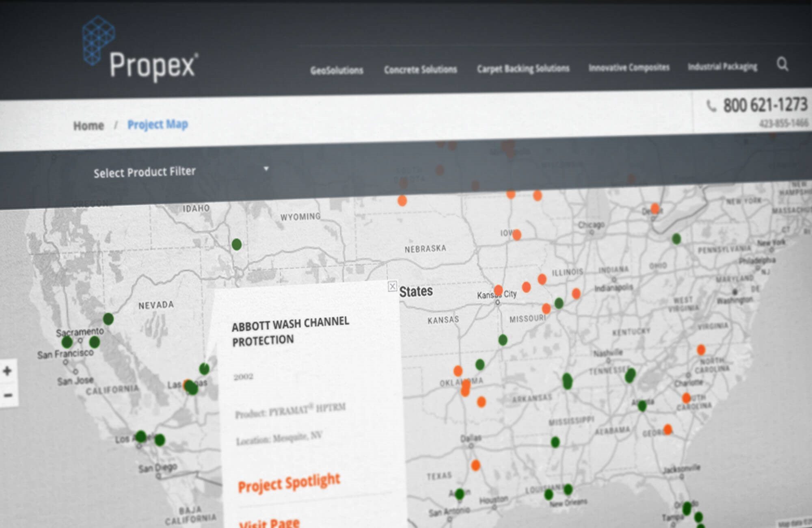Expand the Select Product Filter dropdown
Screen dimensions: 812x528
pos(181,171)
